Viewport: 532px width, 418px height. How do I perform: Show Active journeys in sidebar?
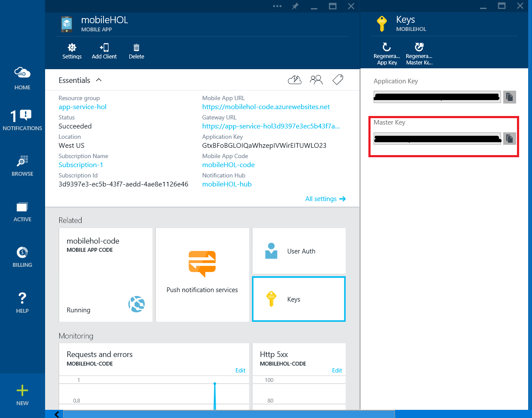point(22,212)
